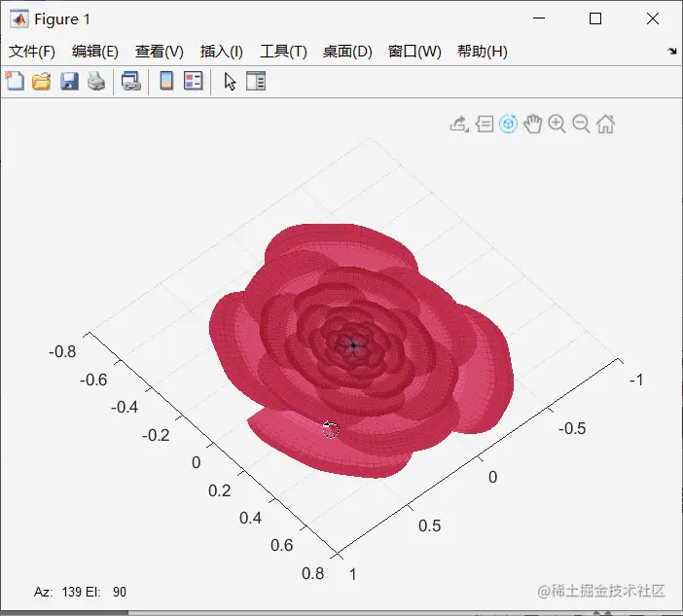Viewport: 683px width, 616px height.
Task: Open a file with the folder icon
Action: tap(42, 82)
